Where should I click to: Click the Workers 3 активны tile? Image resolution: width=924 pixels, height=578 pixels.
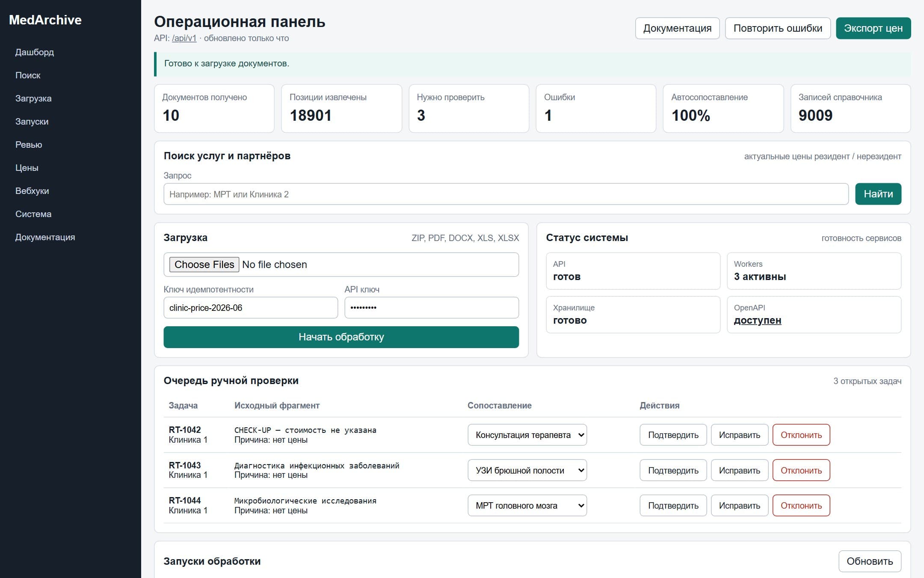[x=814, y=271]
